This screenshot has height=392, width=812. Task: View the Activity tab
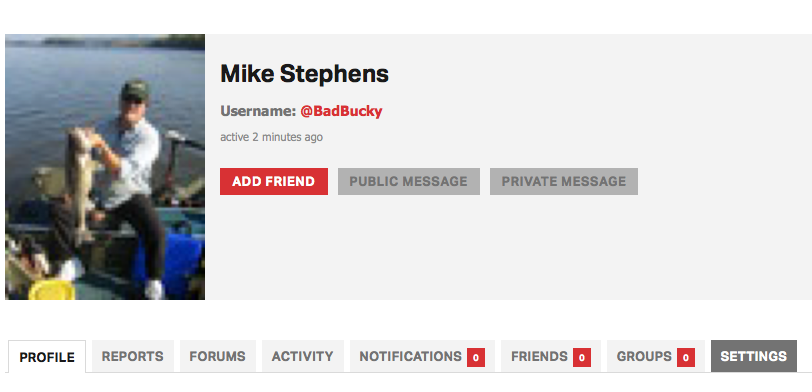302,356
